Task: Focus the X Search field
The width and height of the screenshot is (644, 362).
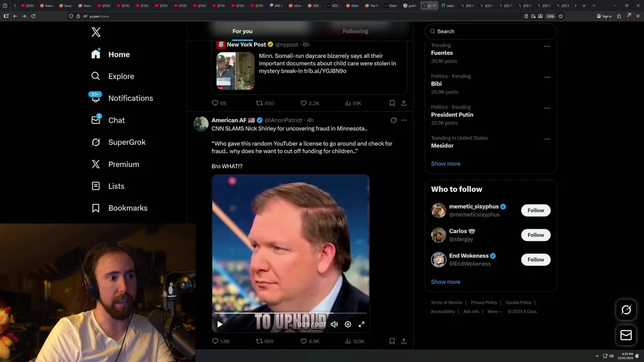Action: [491, 31]
